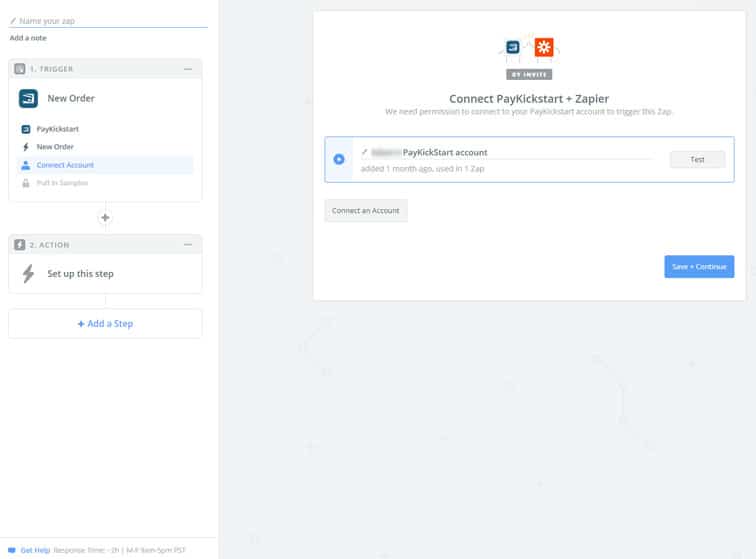Click the pencil icon beside PayKickStart account name

point(365,152)
